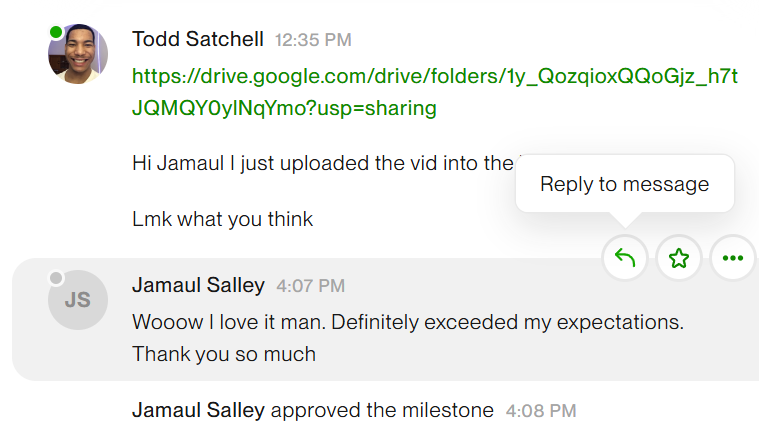Click the 4:08 PM timestamp

[x=541, y=411]
